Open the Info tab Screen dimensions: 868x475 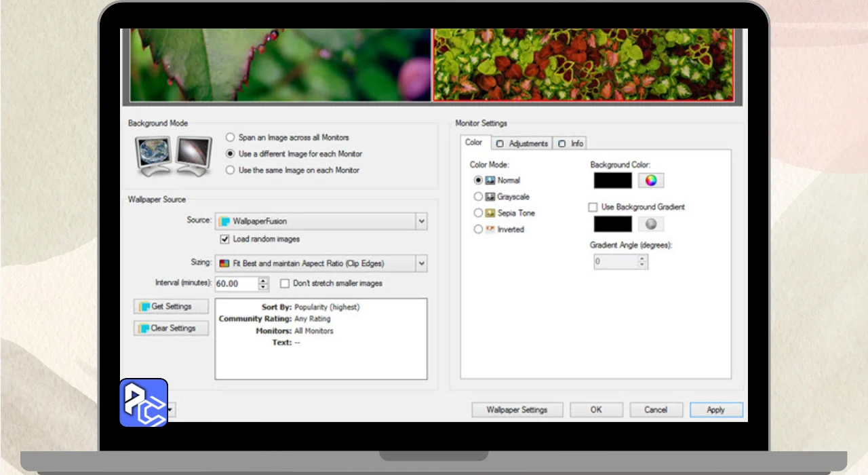tap(570, 143)
